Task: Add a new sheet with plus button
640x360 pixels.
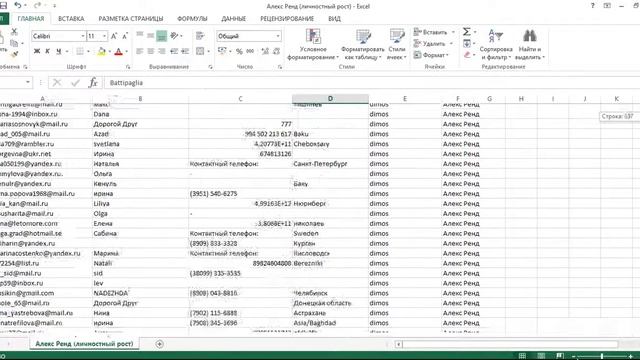Action: (x=160, y=344)
